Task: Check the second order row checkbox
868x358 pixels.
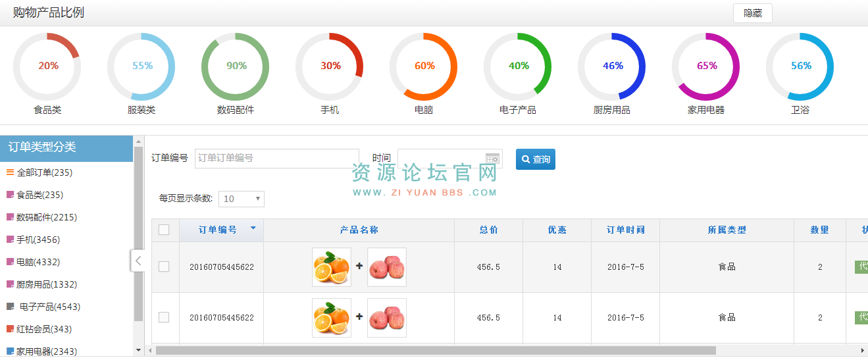Action: pos(164,317)
